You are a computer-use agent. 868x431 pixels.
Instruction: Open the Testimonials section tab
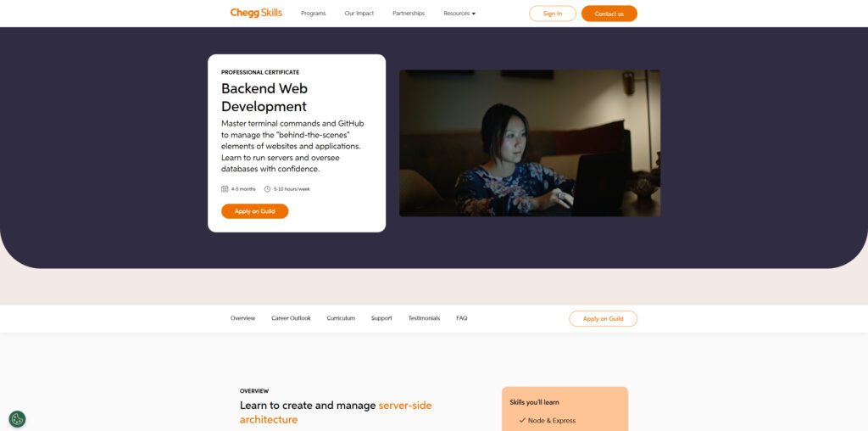pos(424,318)
